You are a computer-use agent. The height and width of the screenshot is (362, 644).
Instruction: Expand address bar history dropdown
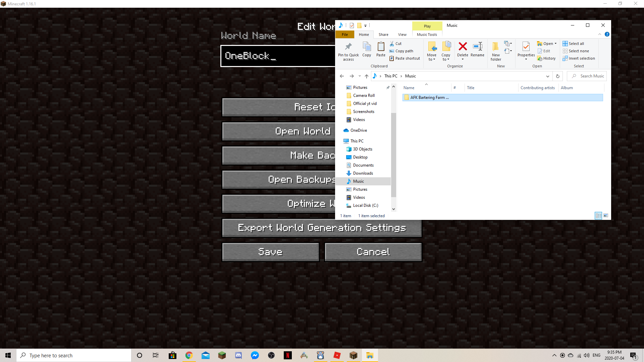click(x=548, y=76)
